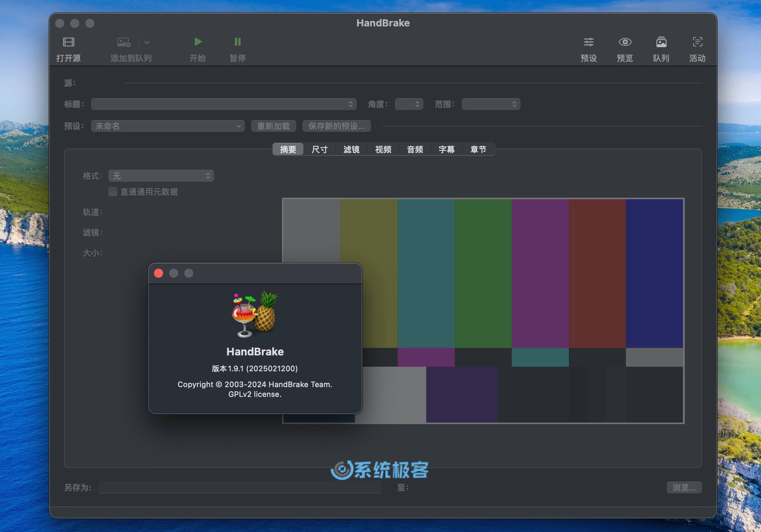761x532 pixels.
Task: Show the Queue (队列) window icon
Action: (661, 42)
